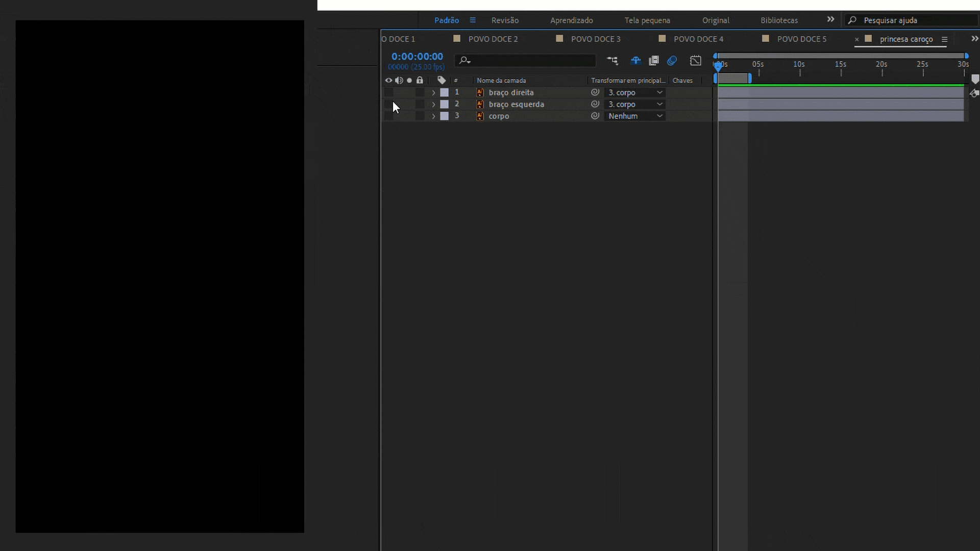980x551 pixels.
Task: Expand the braço direita layer properties
Action: point(433,92)
